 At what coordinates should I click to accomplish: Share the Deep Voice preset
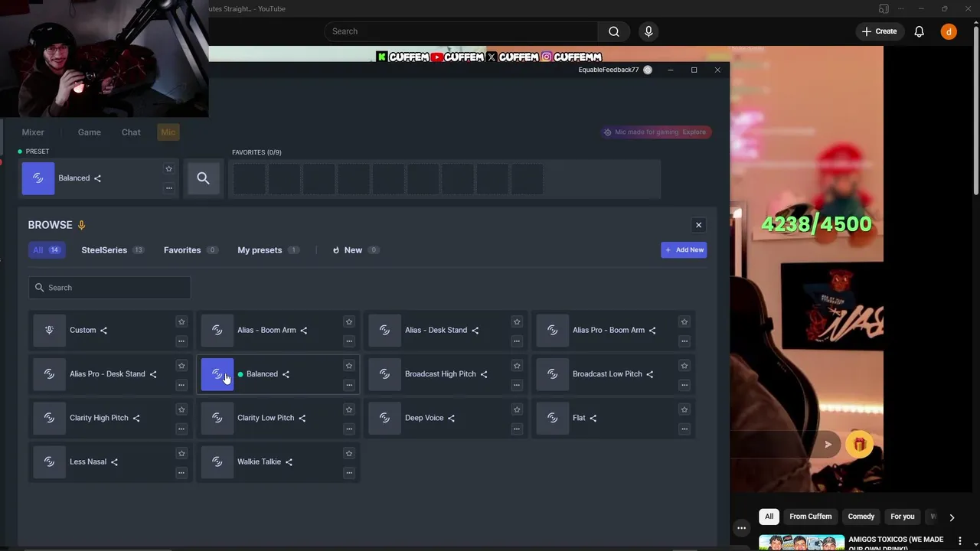451,418
